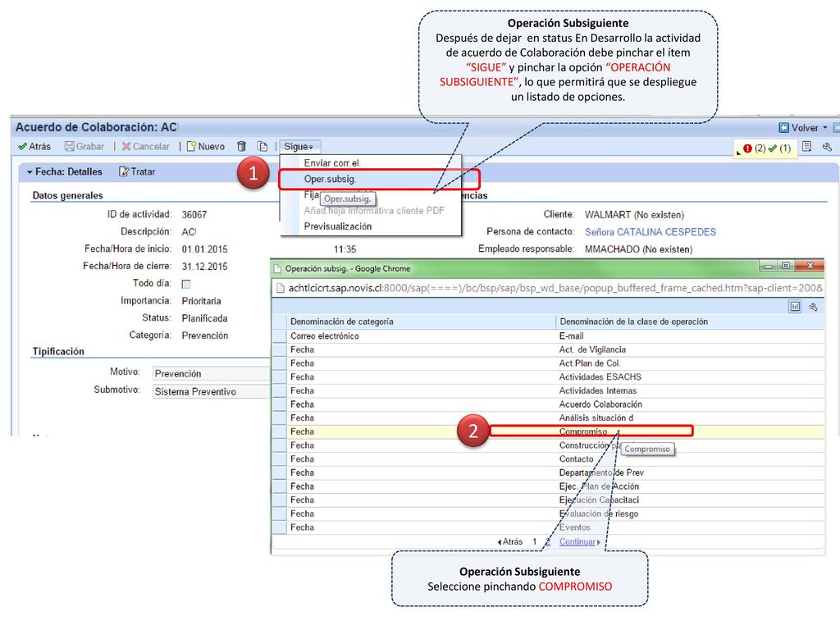Click the ID de actividad value 36067

pyautogui.click(x=194, y=215)
